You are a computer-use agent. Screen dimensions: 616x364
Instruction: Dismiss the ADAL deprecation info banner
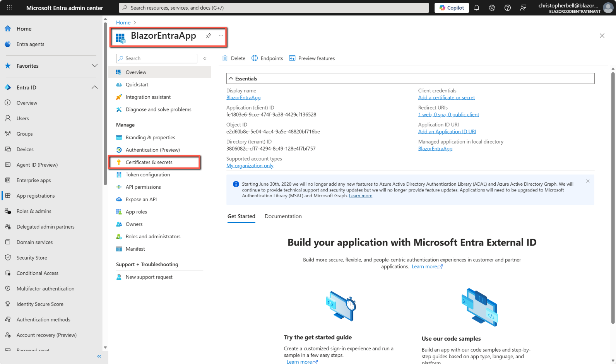[588, 181]
